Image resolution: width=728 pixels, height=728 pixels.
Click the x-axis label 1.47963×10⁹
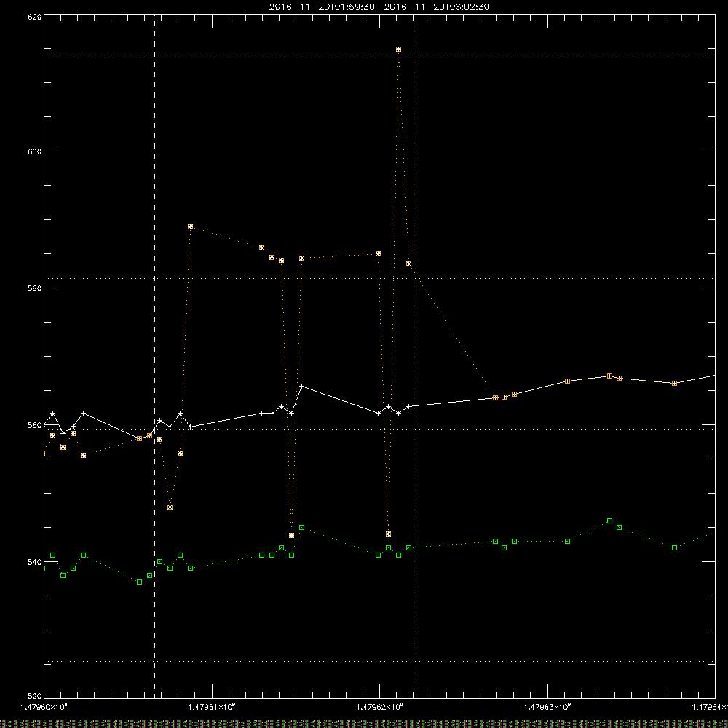(547, 707)
